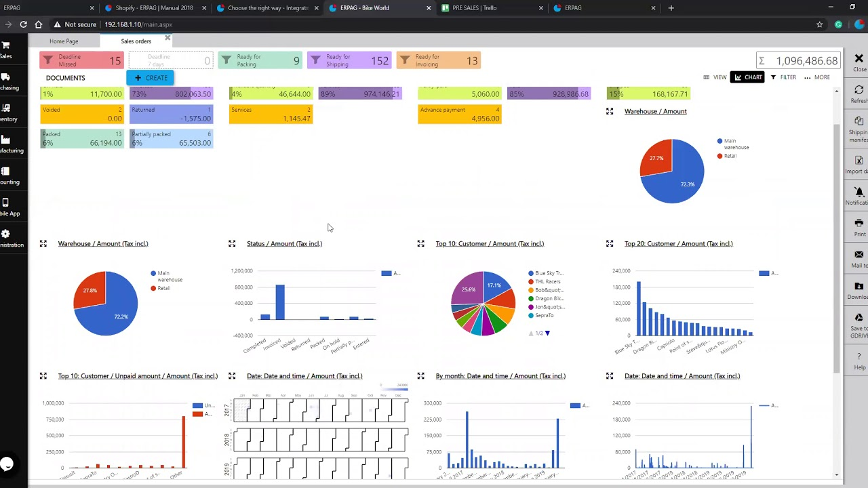The height and width of the screenshot is (488, 868).
Task: Open the FILTER options
Action: point(783,77)
